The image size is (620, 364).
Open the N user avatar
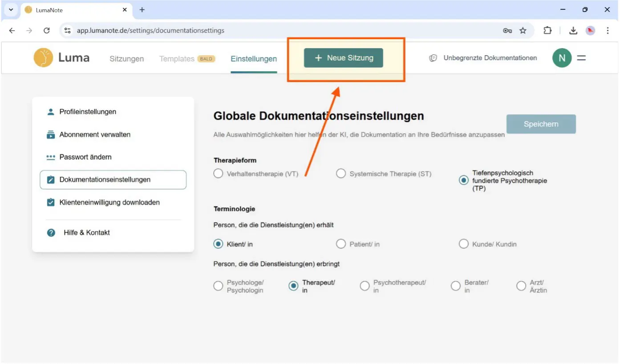click(562, 57)
